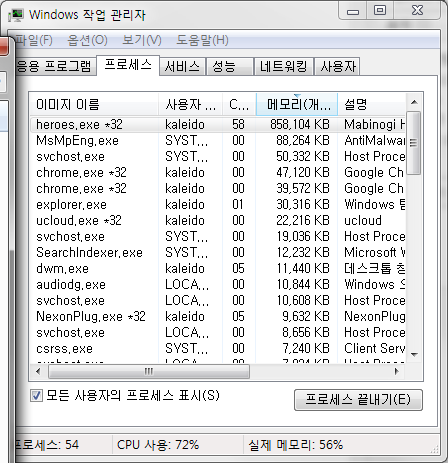Image resolution: width=448 pixels, height=463 pixels.
Task: Select the ucloud.exe *32 process
Action: pyautogui.click(x=218, y=221)
